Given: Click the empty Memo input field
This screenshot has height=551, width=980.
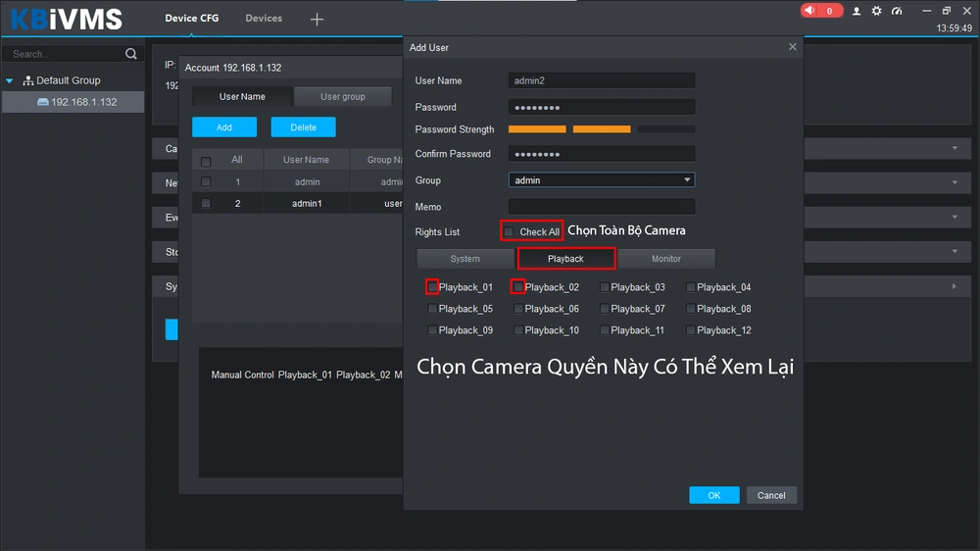Looking at the screenshot, I should pos(602,207).
